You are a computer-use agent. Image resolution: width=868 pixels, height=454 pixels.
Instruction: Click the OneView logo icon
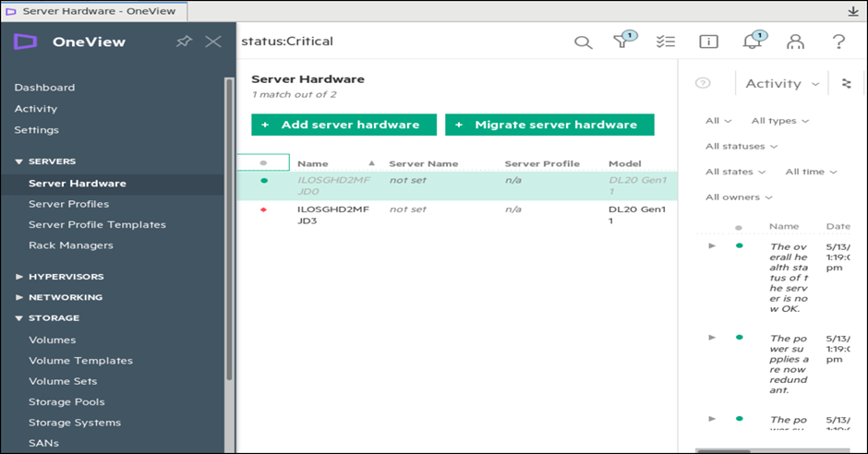click(x=25, y=42)
